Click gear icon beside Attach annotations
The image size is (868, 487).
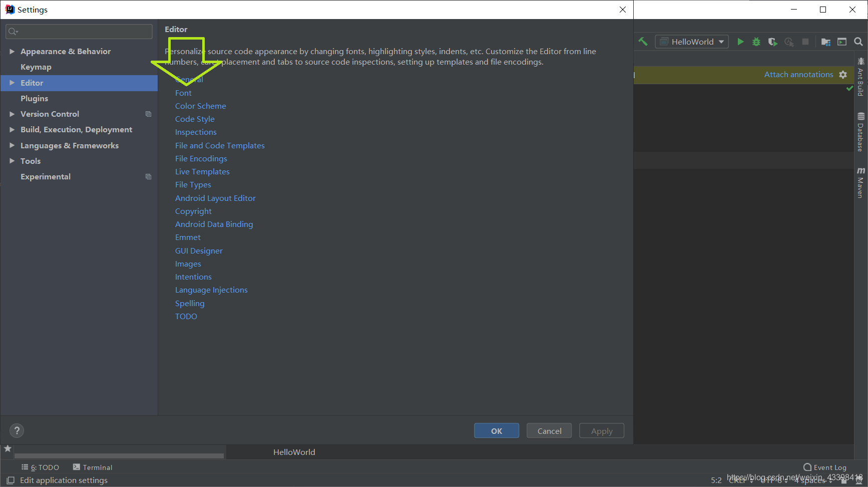[x=843, y=75]
